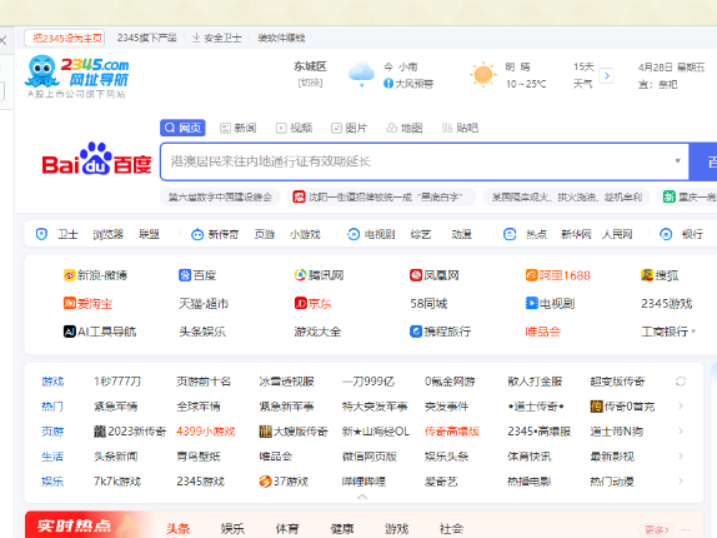The height and width of the screenshot is (538, 717).
Task: Click the 更多 button in hot news
Action: [657, 529]
